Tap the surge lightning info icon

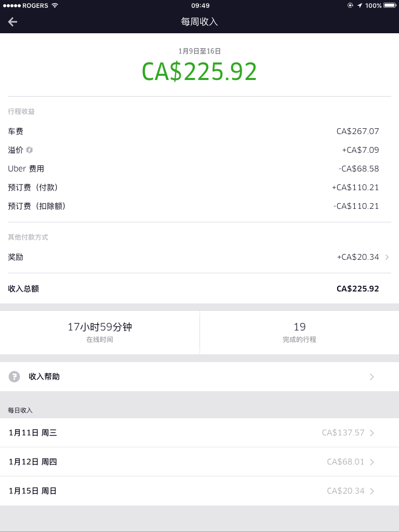click(30, 150)
